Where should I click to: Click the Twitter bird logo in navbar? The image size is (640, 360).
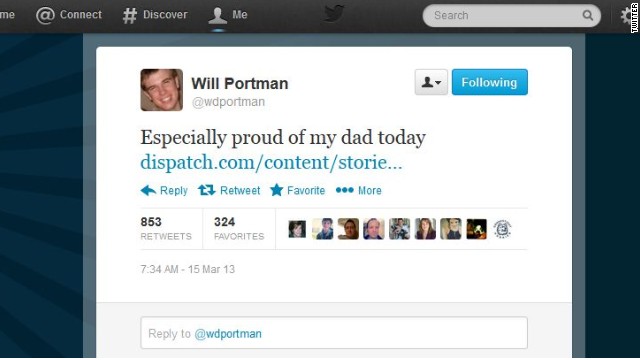334,14
